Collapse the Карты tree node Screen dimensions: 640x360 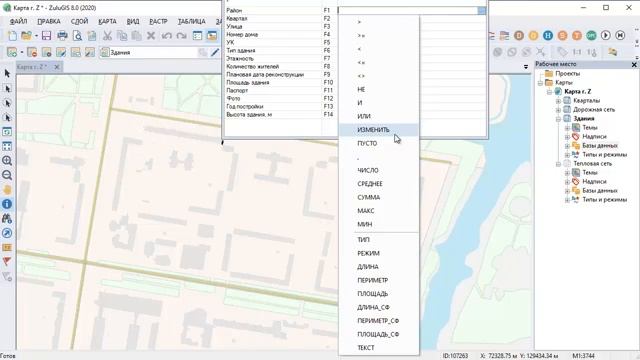540,83
